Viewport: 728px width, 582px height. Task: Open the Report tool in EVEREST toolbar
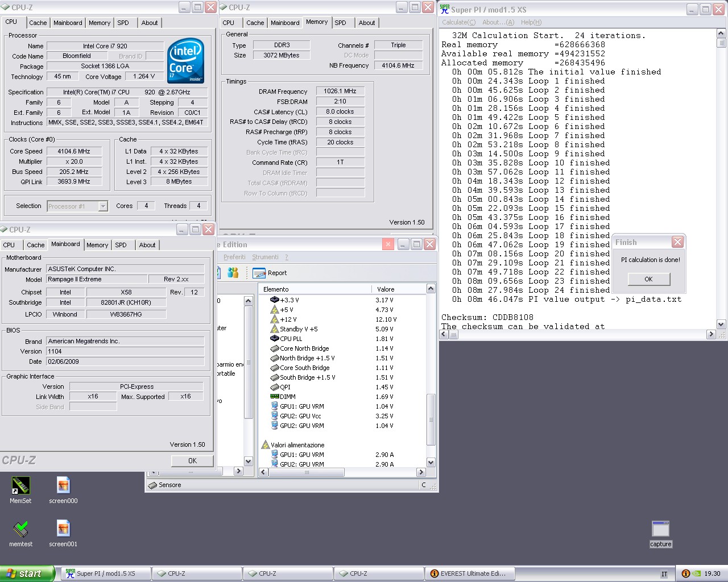(x=270, y=273)
